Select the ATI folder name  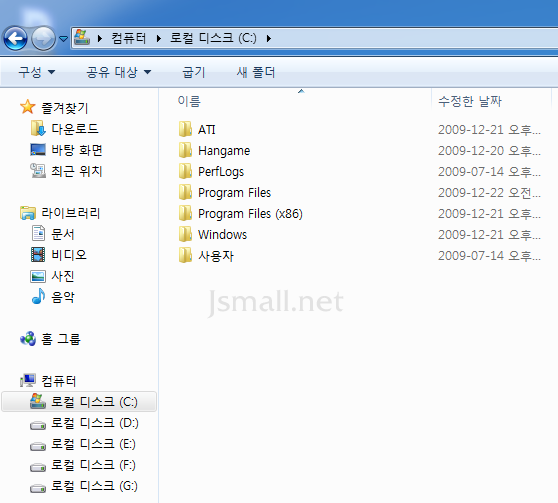point(207,130)
